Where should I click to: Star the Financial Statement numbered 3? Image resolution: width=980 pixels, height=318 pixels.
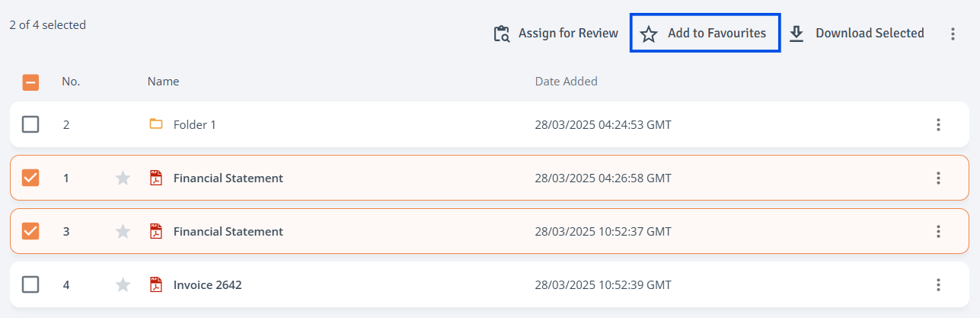click(x=123, y=231)
